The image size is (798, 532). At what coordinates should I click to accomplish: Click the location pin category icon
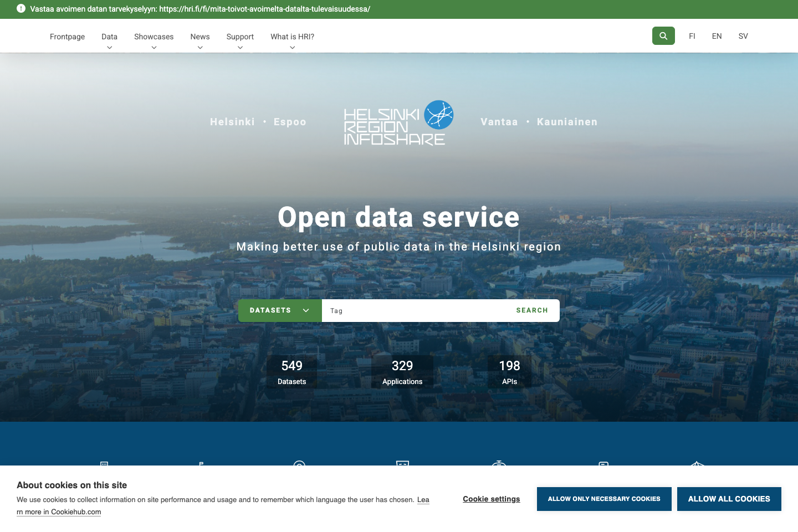point(299,468)
